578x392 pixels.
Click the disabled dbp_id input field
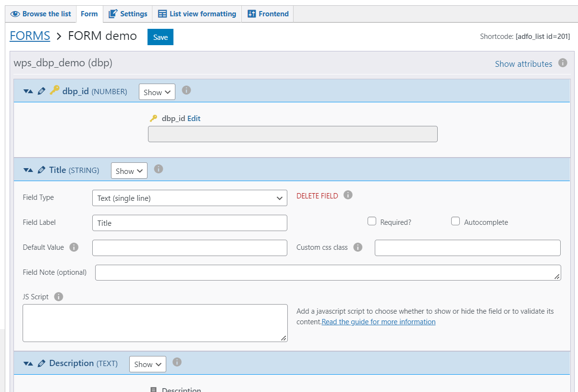click(293, 134)
